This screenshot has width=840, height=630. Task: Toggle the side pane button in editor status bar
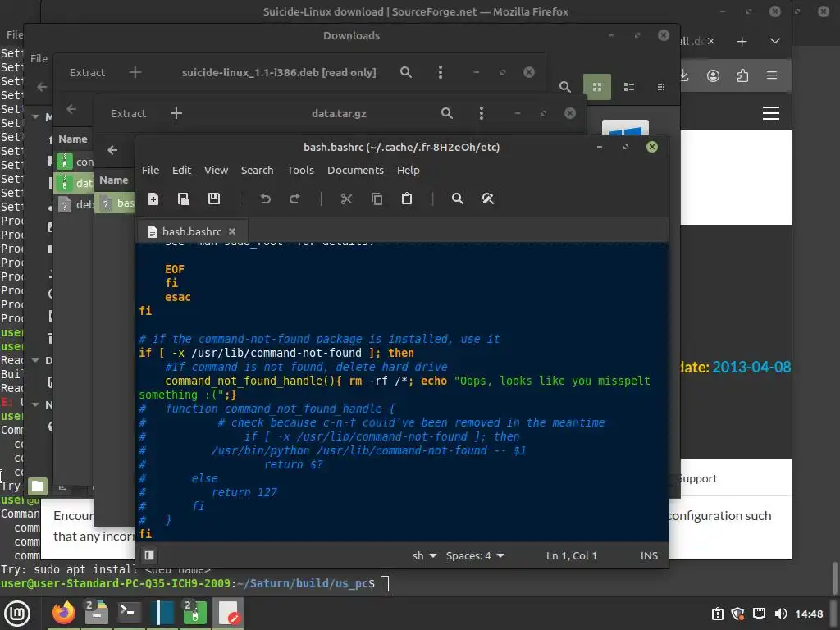(x=149, y=555)
